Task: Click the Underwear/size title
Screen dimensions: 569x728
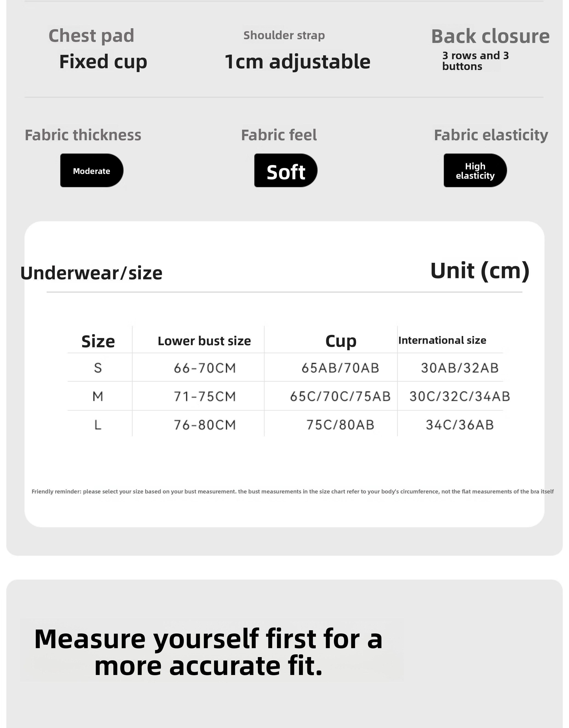Action: coord(91,273)
